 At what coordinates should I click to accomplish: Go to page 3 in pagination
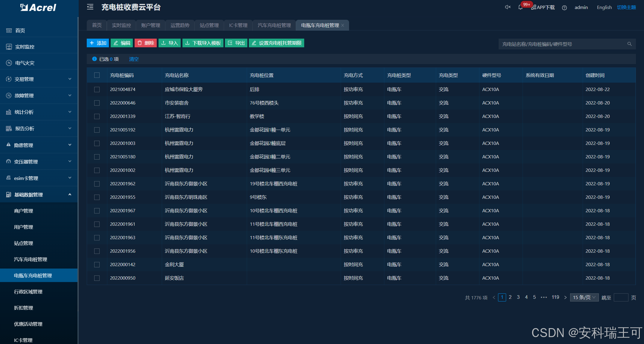(518, 297)
